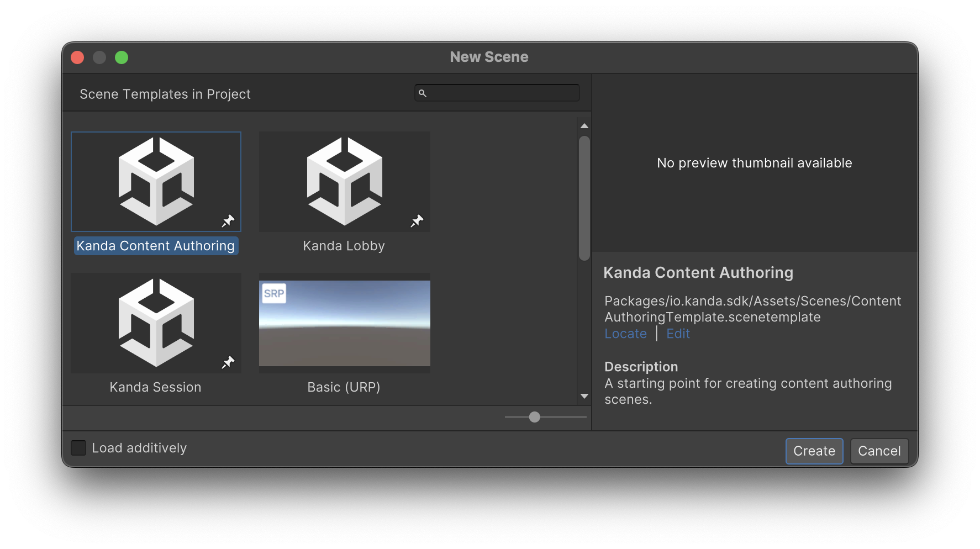Click the Kanda Content Authoring label in grid
980x549 pixels.
coord(156,246)
